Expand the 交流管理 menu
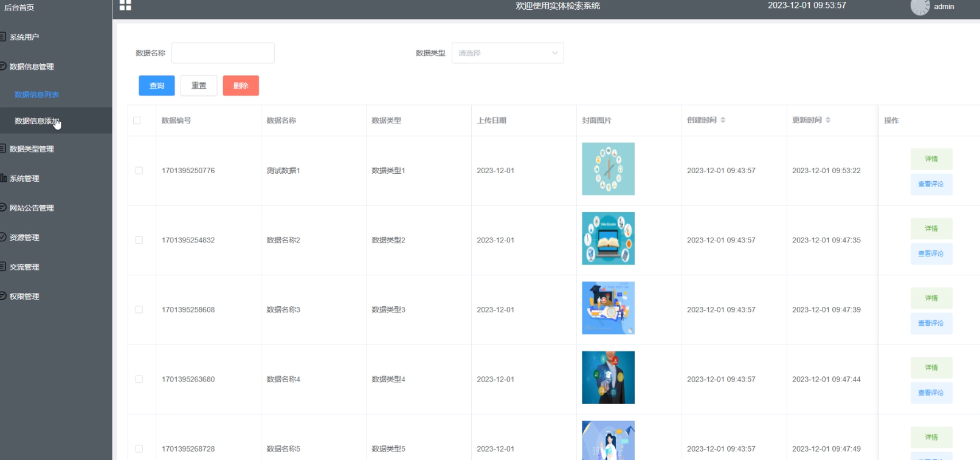 [56, 266]
